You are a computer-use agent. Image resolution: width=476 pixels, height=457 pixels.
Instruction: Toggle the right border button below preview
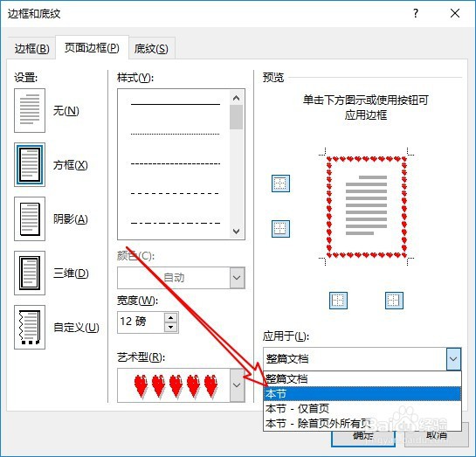pyautogui.click(x=394, y=301)
